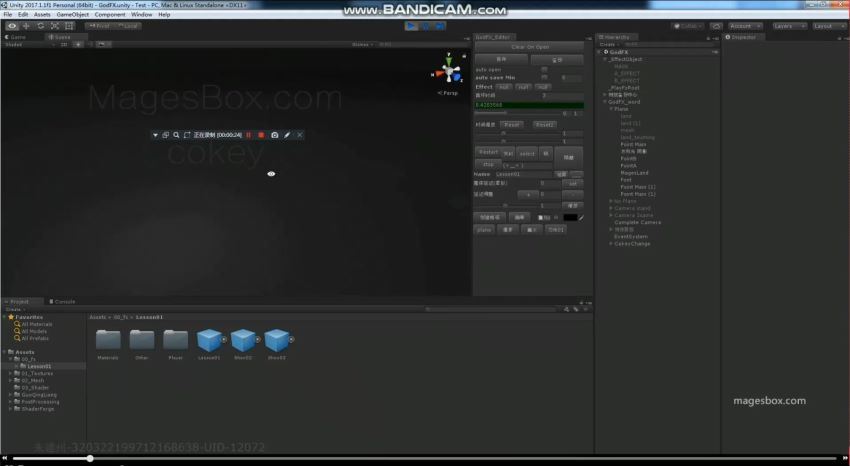Toggle scene lighting button in Scene toolbar

79,44
